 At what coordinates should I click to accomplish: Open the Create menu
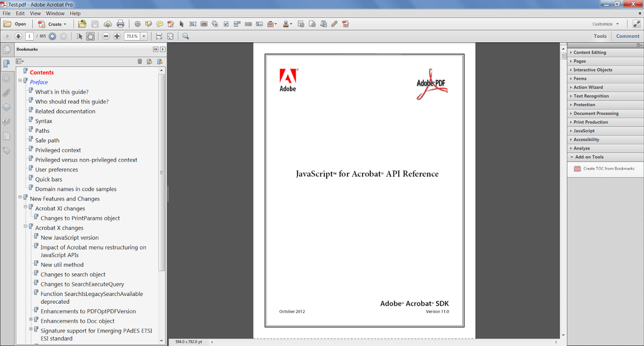coord(52,24)
